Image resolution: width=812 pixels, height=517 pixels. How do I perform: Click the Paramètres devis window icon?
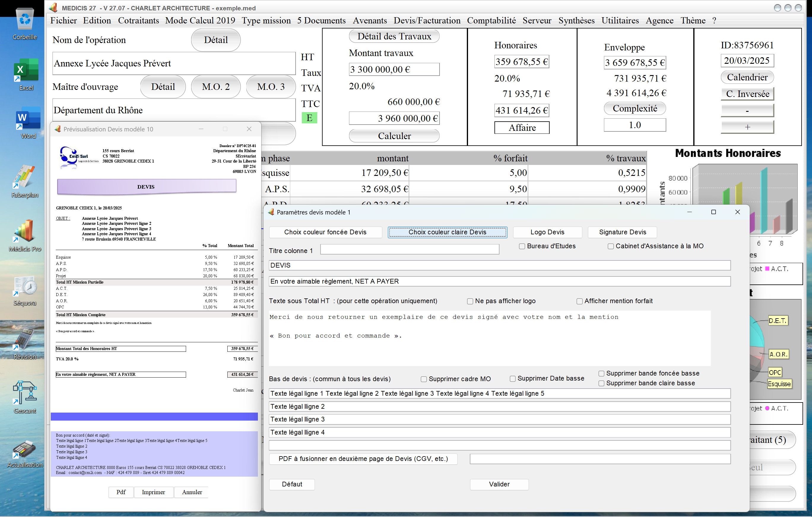(271, 212)
